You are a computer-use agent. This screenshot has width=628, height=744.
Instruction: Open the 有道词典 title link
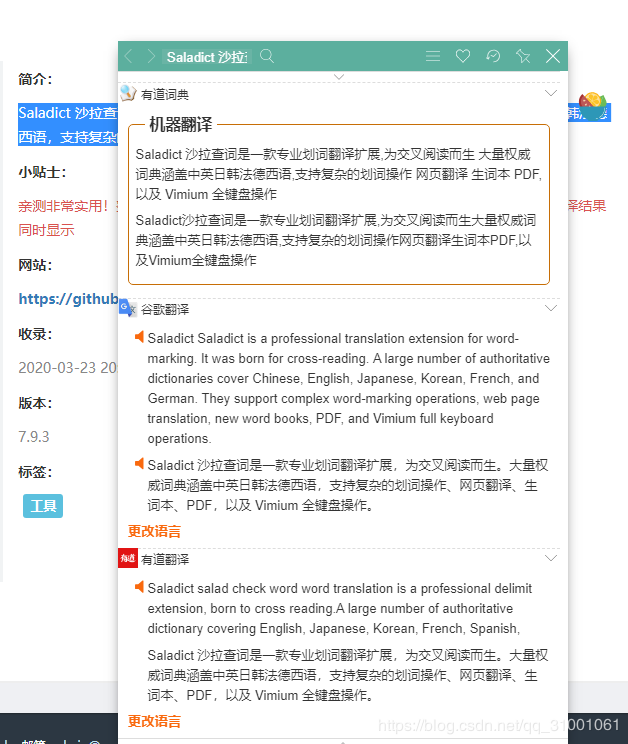point(165,95)
